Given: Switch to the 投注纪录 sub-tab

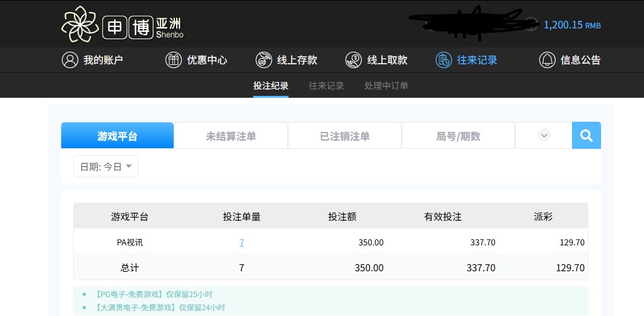Looking at the screenshot, I should click(x=271, y=86).
